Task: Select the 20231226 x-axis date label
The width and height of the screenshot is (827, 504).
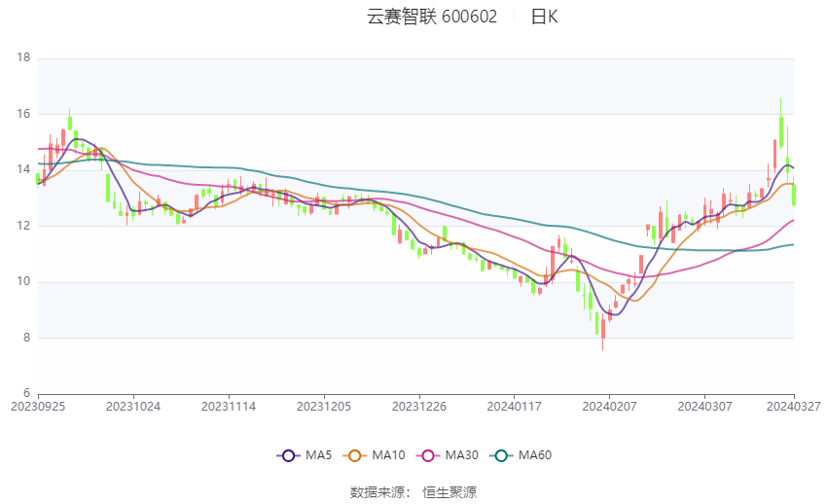Action: [419, 407]
